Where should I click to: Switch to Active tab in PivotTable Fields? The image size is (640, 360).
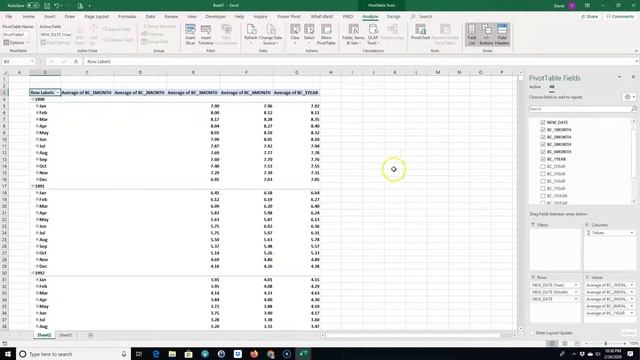(x=535, y=87)
